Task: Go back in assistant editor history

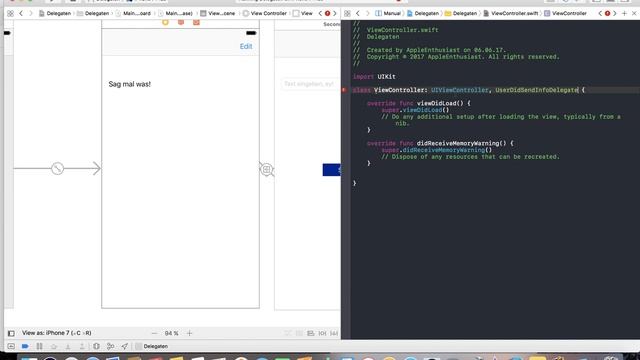Action: (x=358, y=13)
